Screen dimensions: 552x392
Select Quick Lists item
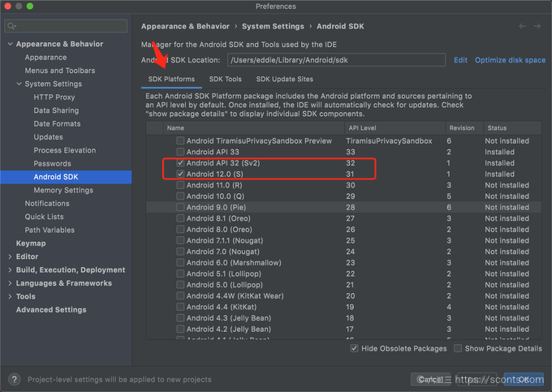44,217
